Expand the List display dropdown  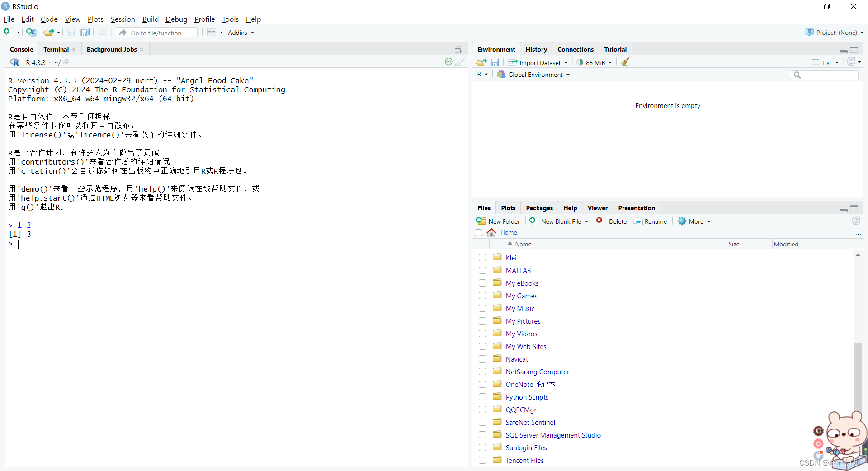pos(826,62)
